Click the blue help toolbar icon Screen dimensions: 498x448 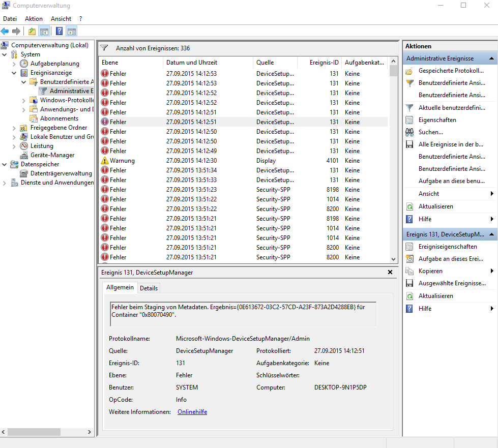click(x=59, y=31)
